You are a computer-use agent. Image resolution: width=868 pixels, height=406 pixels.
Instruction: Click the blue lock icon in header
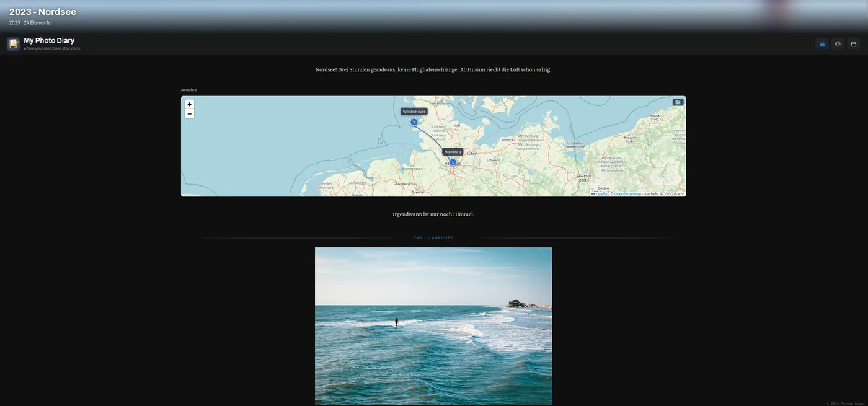822,44
